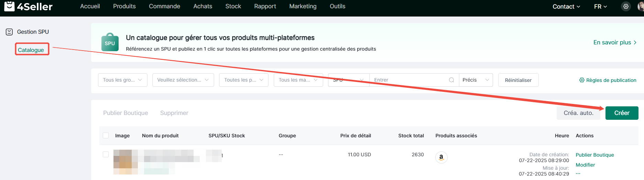
Task: Open more actions ellipsis in row
Action: 578,173
